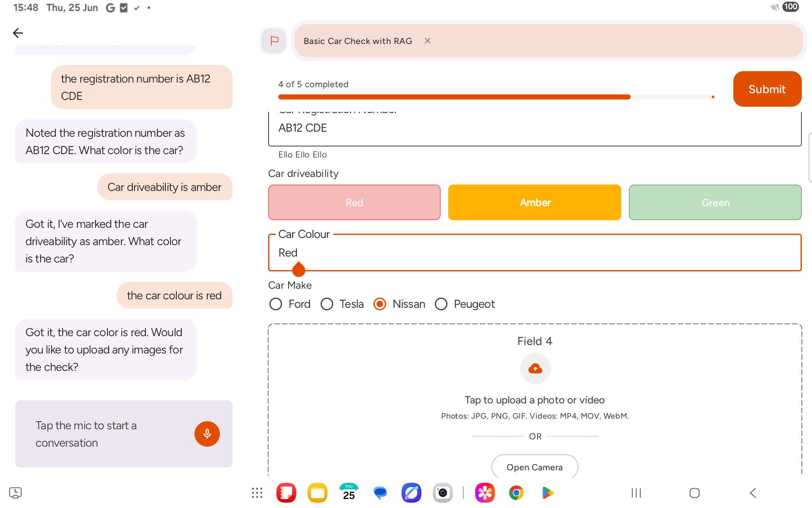812x508 pixels.
Task: Tap the date Thu, 25 Jun
Action: coord(72,8)
